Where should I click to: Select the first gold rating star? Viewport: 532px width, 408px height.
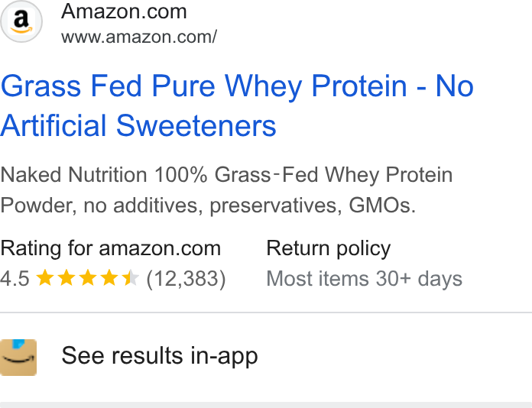click(x=45, y=278)
